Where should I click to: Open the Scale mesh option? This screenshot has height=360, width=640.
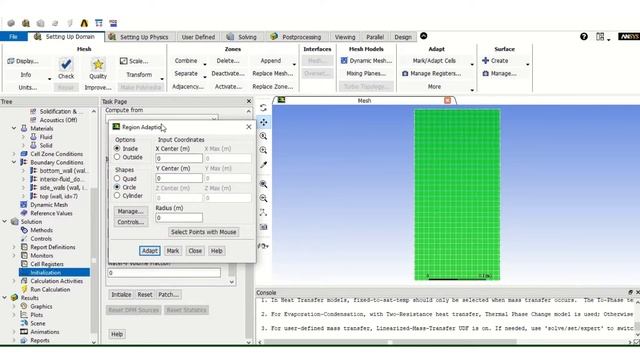pos(134,61)
